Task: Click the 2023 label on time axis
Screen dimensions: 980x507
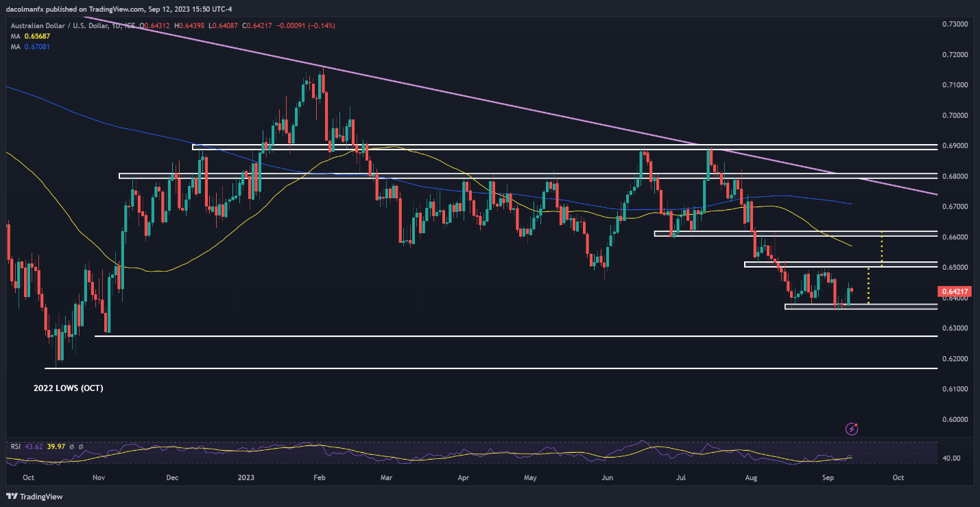Action: (245, 477)
